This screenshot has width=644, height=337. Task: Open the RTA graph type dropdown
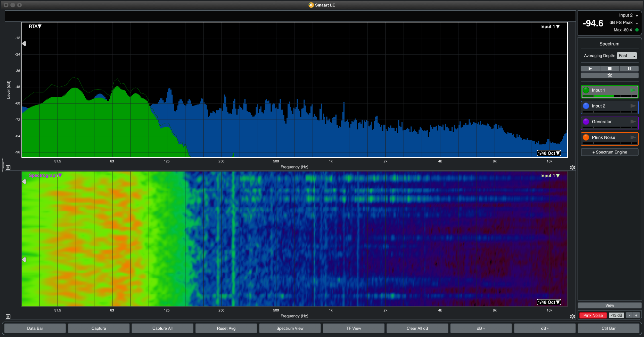tap(35, 26)
